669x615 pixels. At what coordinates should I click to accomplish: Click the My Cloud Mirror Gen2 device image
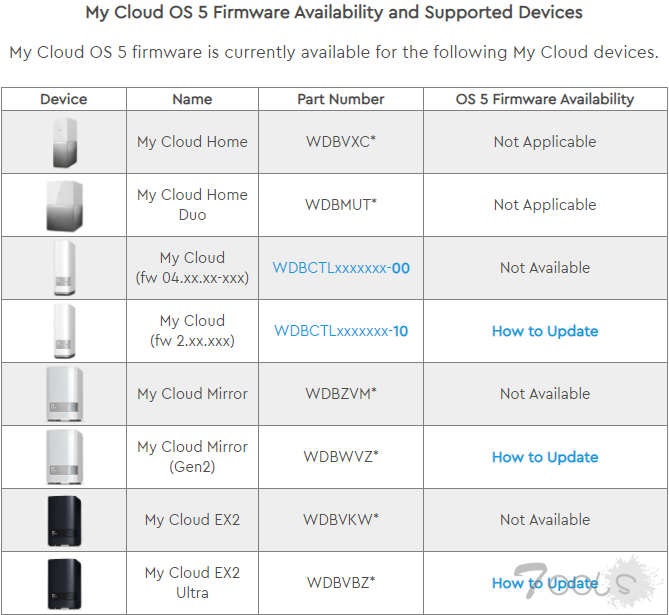(x=63, y=457)
